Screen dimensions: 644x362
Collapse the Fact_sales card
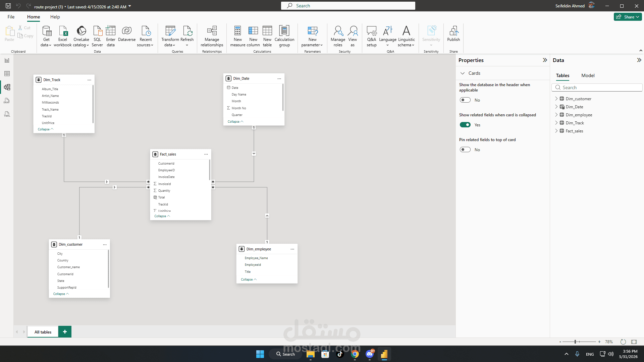click(x=162, y=216)
